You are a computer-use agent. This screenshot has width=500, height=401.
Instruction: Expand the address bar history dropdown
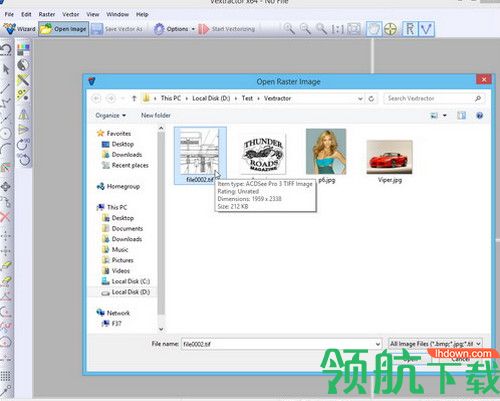(x=360, y=99)
